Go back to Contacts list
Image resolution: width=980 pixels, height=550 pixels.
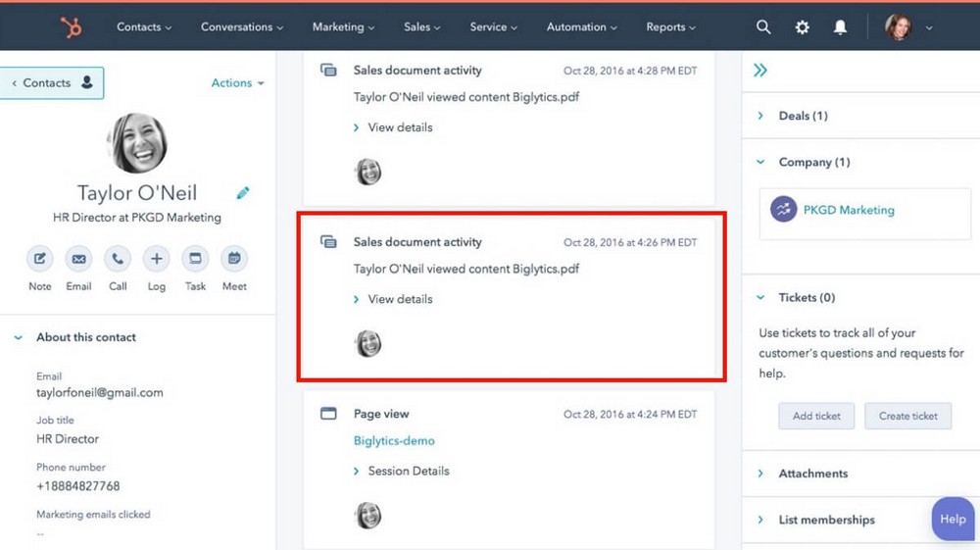51,82
